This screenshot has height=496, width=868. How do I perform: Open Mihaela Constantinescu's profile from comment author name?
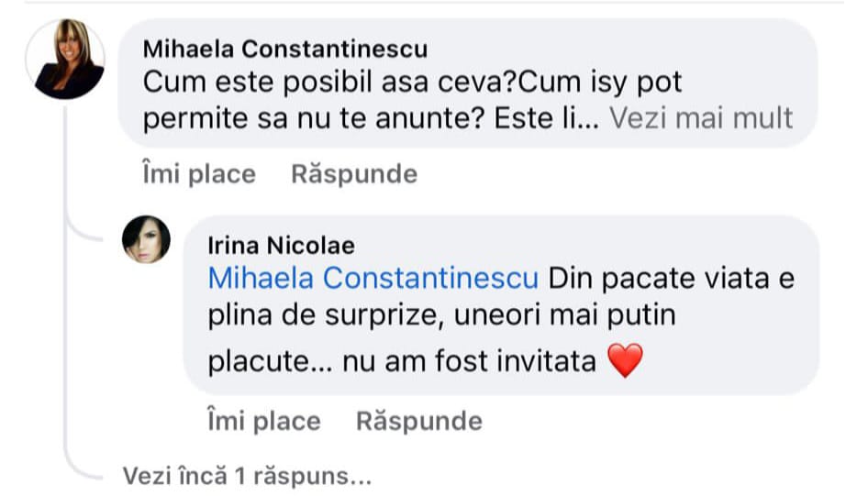point(285,49)
